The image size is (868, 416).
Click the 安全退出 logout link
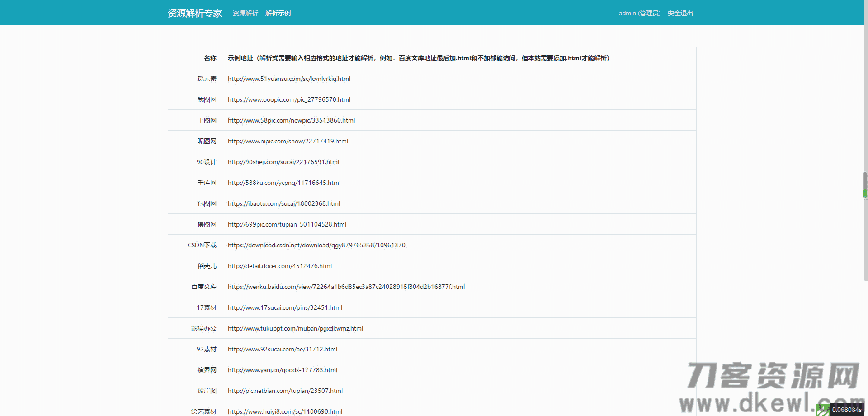tap(680, 13)
